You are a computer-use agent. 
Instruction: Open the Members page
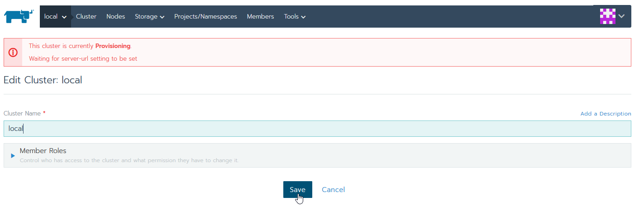point(260,16)
